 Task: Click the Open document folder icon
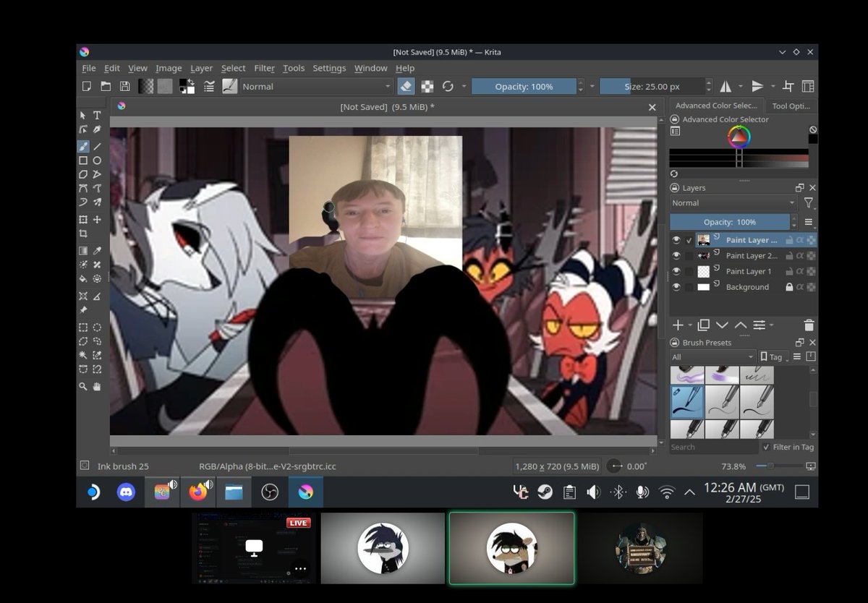106,86
